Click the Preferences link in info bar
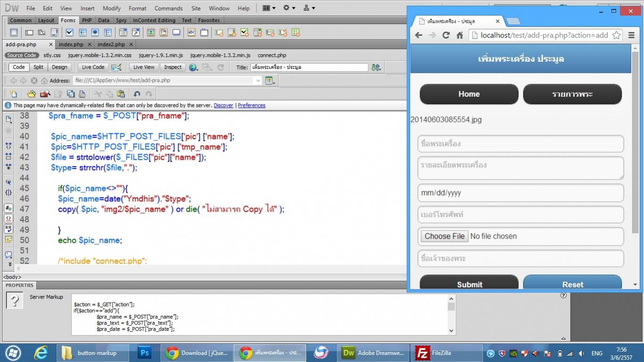644x362 pixels. 251,105
